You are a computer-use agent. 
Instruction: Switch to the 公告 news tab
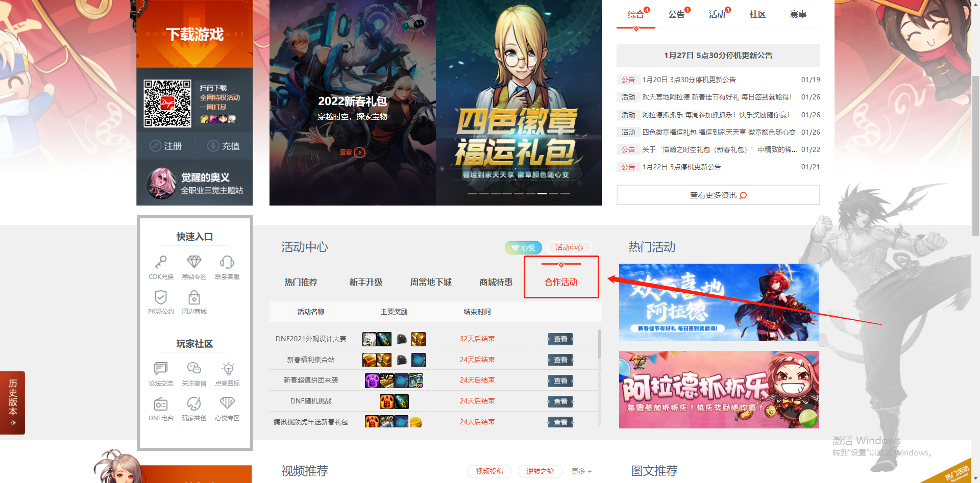[x=677, y=14]
